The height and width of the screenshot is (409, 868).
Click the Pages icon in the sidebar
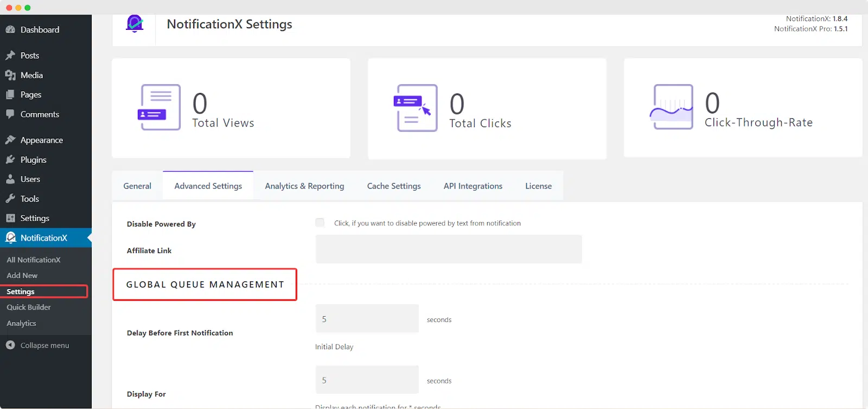pyautogui.click(x=10, y=95)
